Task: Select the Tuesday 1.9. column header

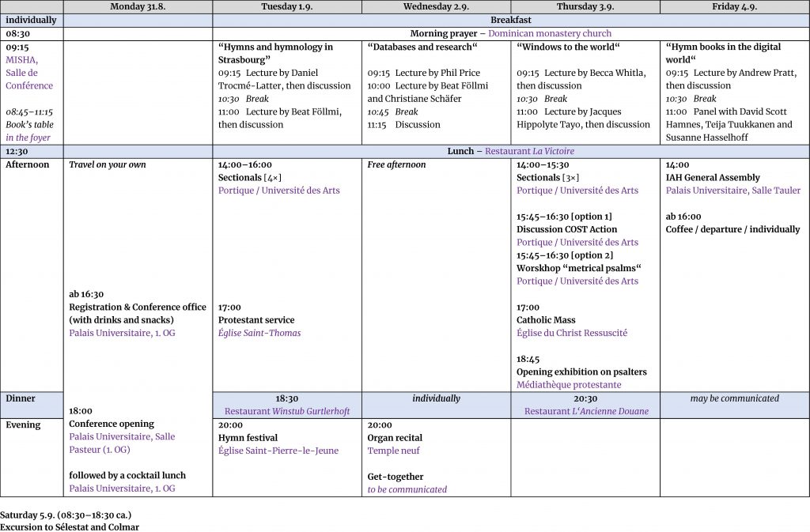Action: 287,6
